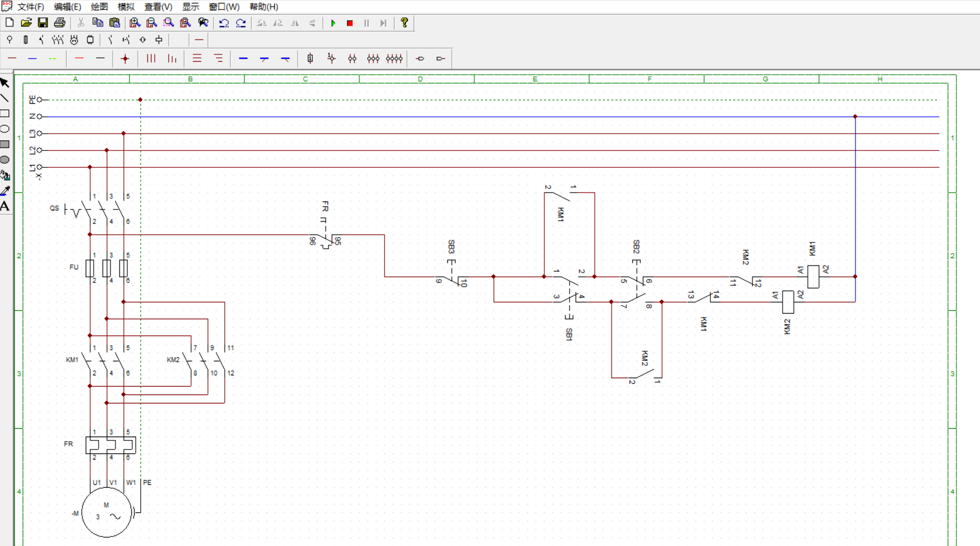Open the 文件(F) menu
The height and width of the screenshot is (546, 980).
[x=31, y=7]
